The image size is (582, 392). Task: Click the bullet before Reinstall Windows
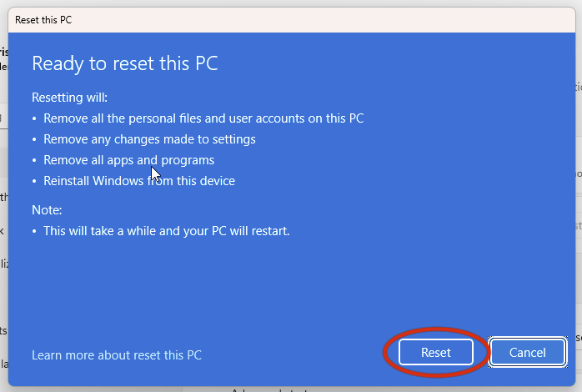tap(34, 181)
